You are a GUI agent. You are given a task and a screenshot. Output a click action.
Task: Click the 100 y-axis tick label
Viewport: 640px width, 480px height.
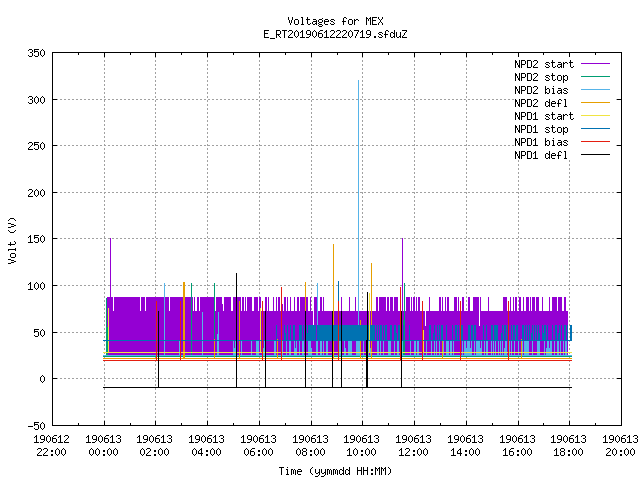click(x=36, y=286)
